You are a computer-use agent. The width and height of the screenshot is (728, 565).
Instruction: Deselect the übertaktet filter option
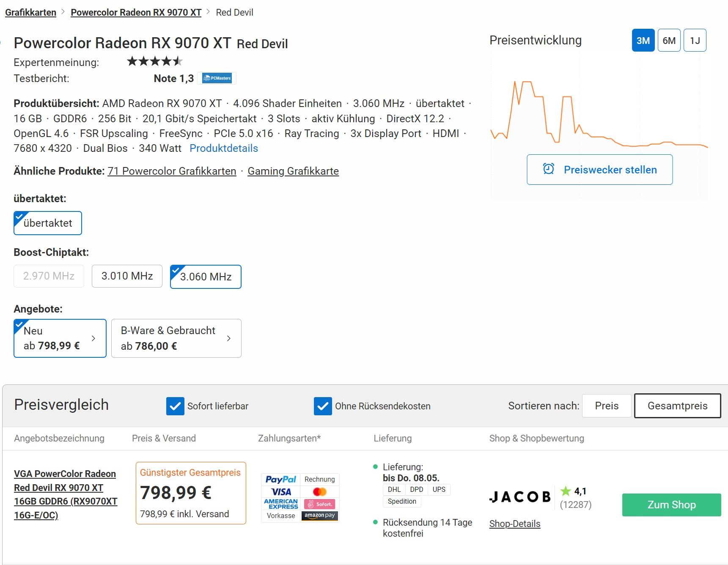[48, 223]
